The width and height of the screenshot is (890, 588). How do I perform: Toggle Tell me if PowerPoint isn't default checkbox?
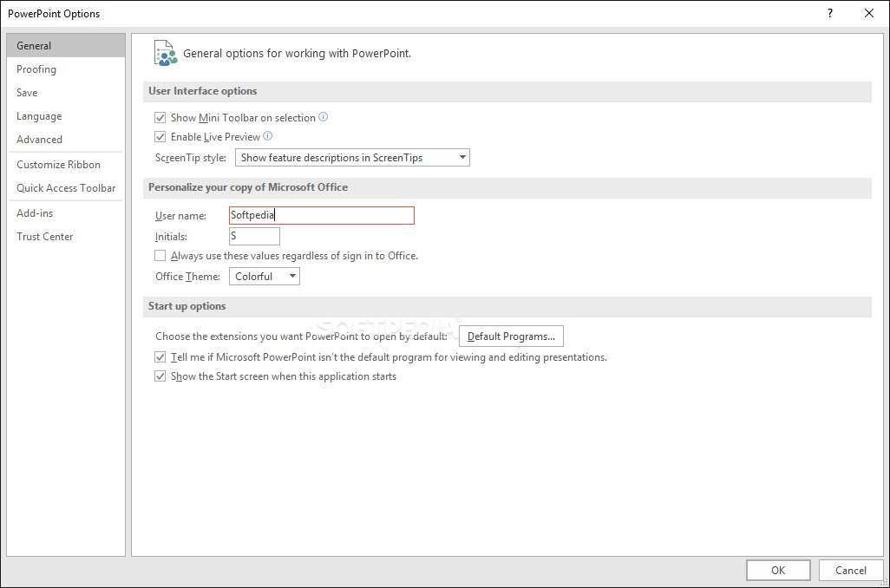pyautogui.click(x=160, y=357)
